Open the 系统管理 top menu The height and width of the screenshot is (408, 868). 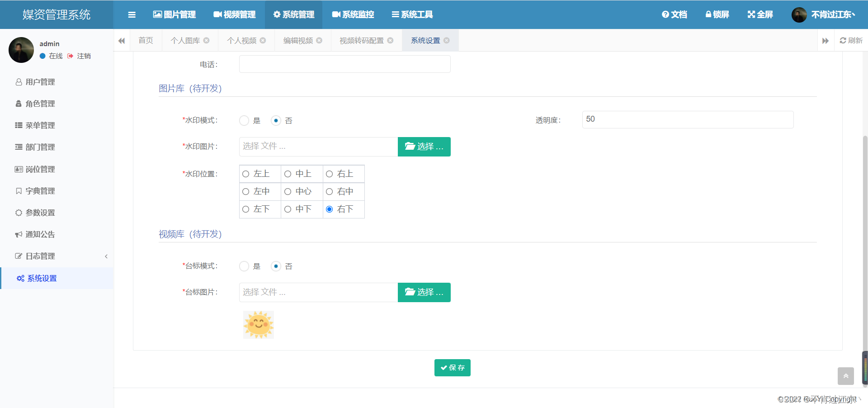pos(294,14)
